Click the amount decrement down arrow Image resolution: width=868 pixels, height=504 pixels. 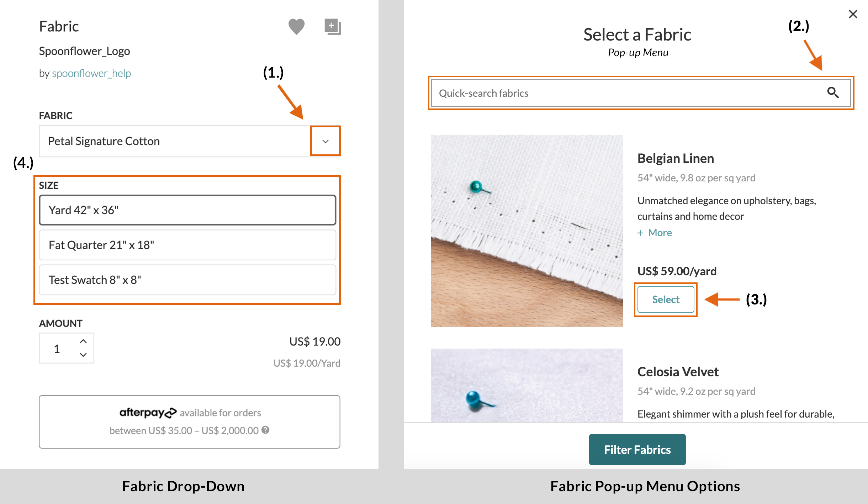[x=83, y=355]
